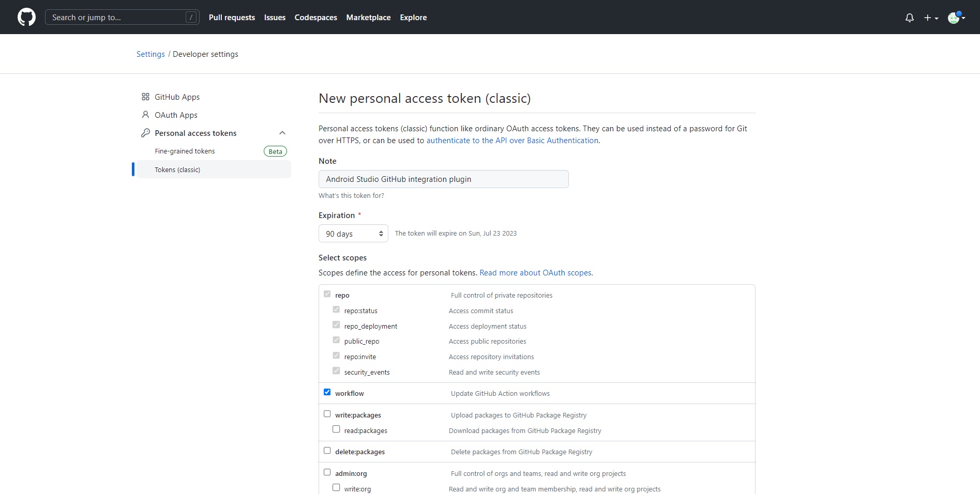This screenshot has height=494, width=980.
Task: Enable the delete:packages checkbox
Action: (327, 451)
